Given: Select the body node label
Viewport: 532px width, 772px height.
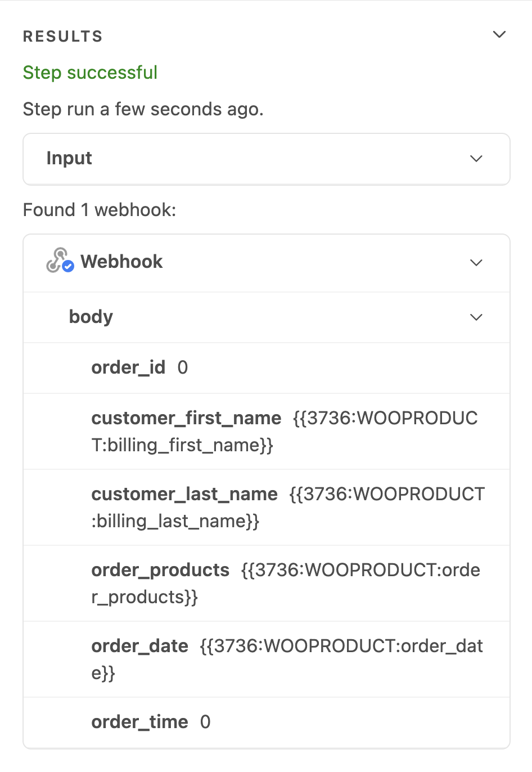Looking at the screenshot, I should pos(91,317).
